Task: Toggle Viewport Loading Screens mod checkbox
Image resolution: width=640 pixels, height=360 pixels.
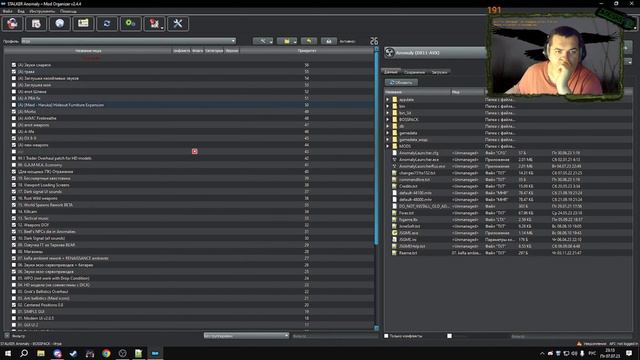Action: coord(14,185)
